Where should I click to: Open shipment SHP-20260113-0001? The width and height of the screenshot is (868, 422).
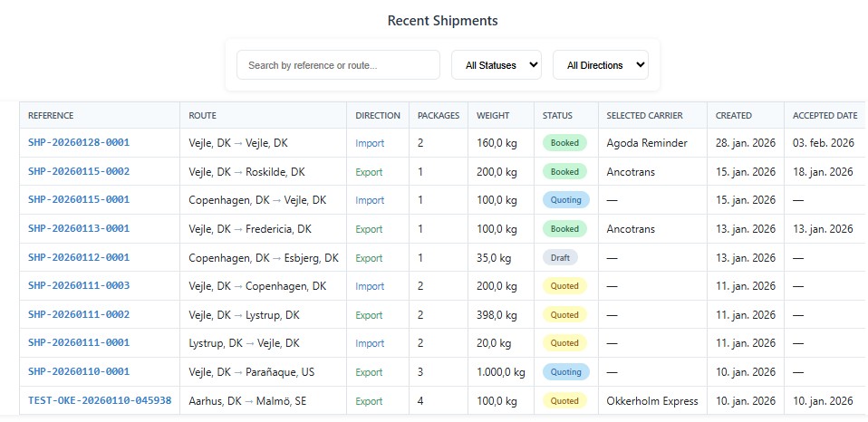coord(79,228)
